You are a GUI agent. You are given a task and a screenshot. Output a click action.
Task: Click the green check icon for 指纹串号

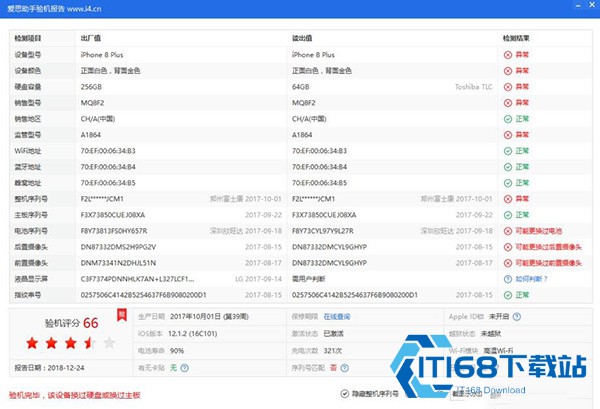point(508,295)
